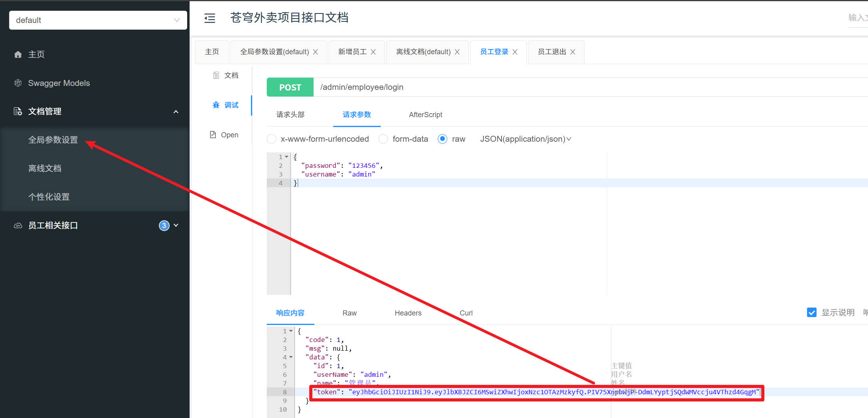Open 请求头部 tab

[291, 115]
